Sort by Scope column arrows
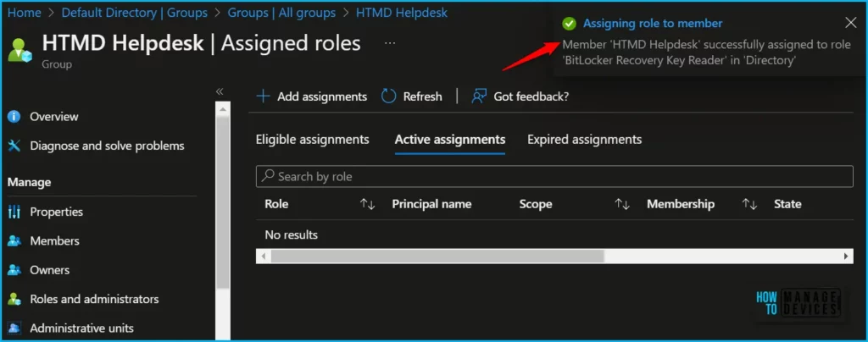This screenshot has width=868, height=342. tap(622, 204)
